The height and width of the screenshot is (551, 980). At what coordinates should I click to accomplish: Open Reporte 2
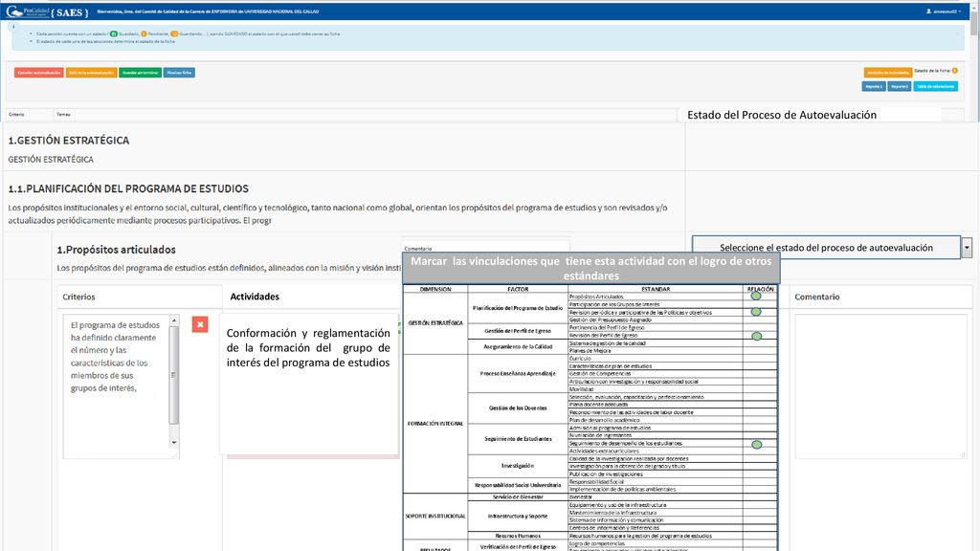point(900,86)
